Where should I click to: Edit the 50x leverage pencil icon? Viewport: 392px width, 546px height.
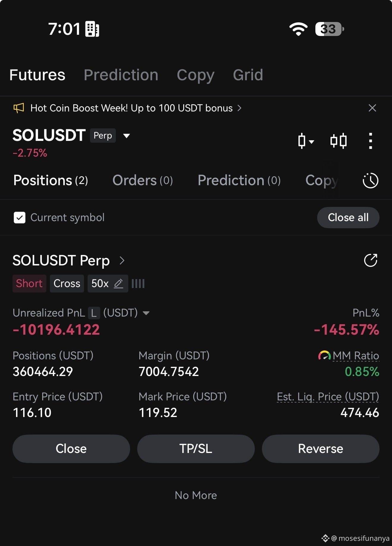[x=118, y=284]
